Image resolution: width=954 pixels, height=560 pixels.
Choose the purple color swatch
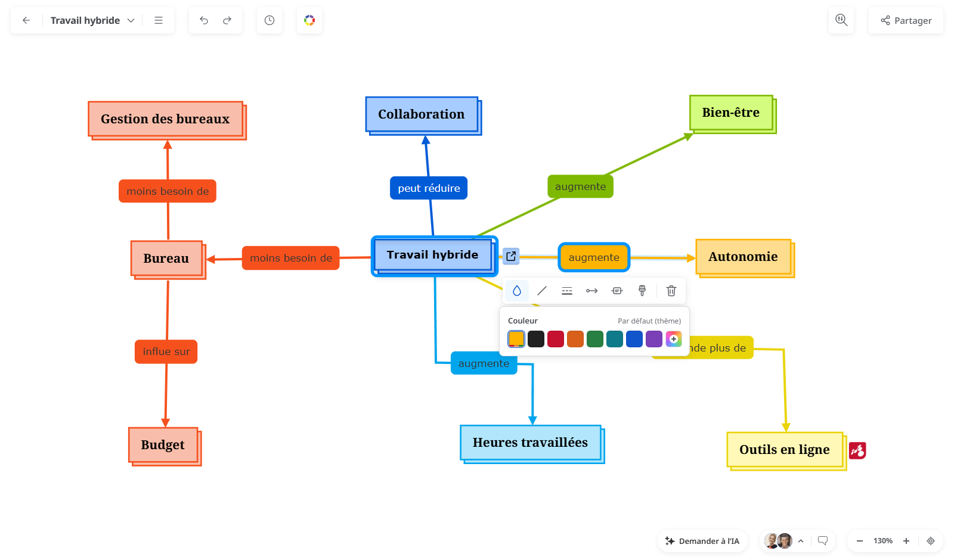point(654,339)
